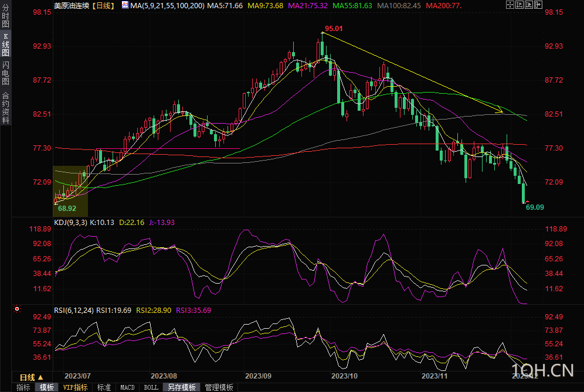
Task: Select the 指标 bottom tab
Action: click(x=23, y=387)
